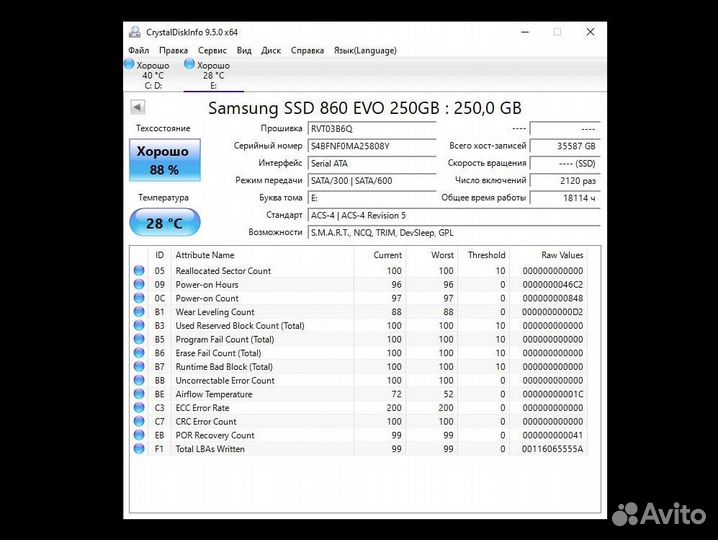Click total host writes value 35587 GB
Viewport: 718px width, 540px height.
point(565,147)
